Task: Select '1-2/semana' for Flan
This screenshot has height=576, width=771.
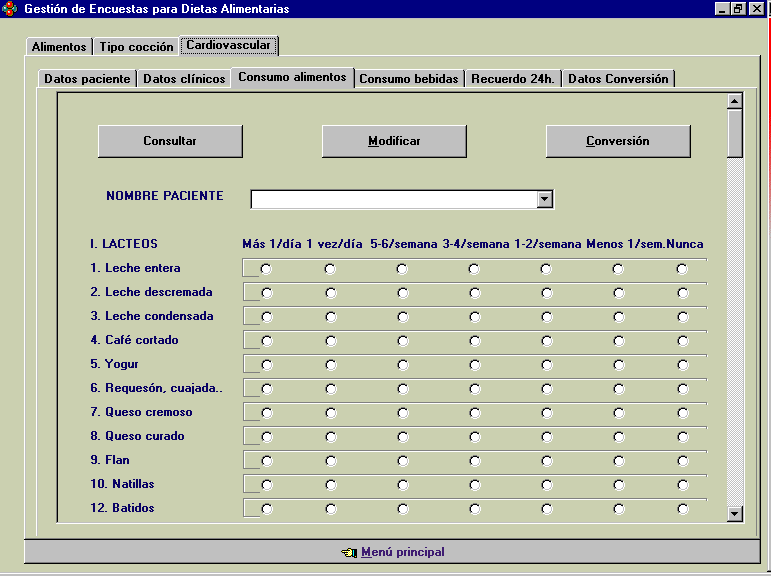Action: pos(546,461)
